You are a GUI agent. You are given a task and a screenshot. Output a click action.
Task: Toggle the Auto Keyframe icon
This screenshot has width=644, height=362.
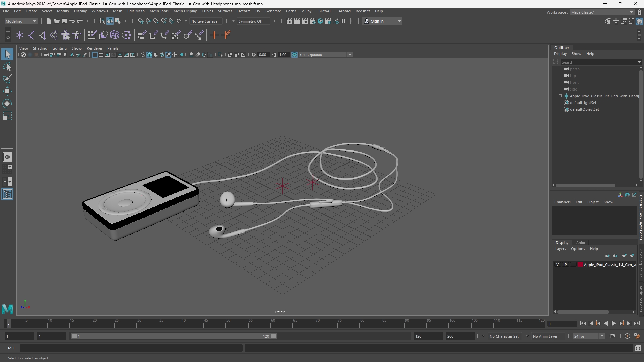627,336
